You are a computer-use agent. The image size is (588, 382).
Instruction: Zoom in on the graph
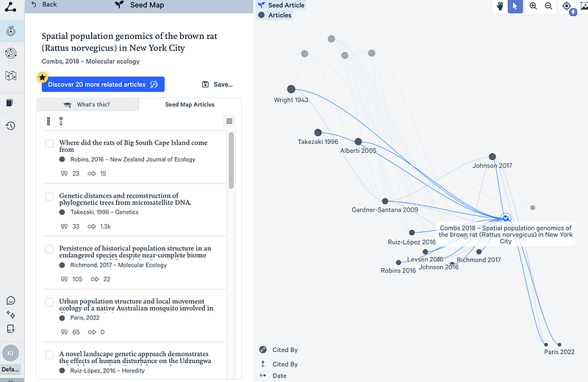point(533,6)
